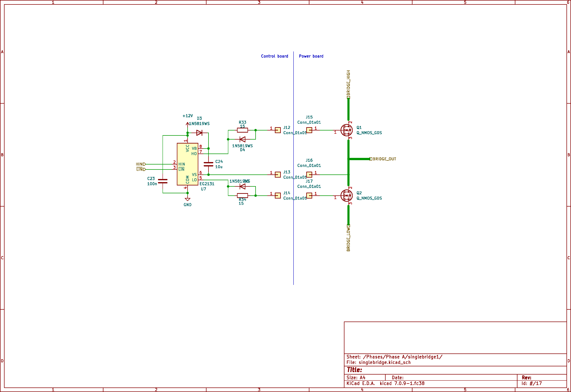Select resistor R33 body
The image size is (571, 392).
click(x=242, y=130)
